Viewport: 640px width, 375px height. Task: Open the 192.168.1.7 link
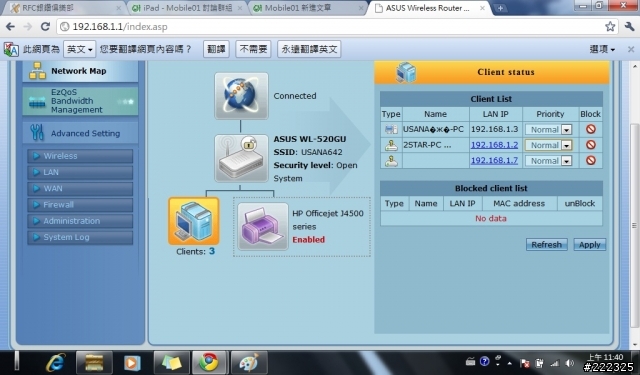click(494, 160)
